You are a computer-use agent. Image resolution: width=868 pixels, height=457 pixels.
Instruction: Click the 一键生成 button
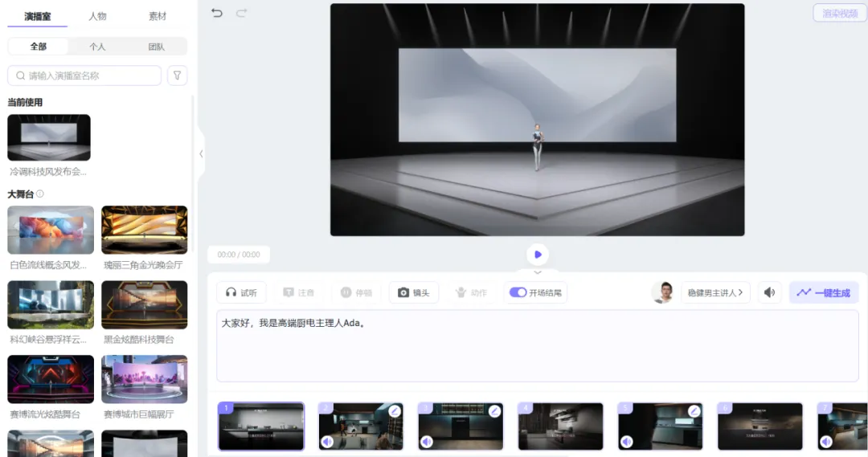(824, 292)
